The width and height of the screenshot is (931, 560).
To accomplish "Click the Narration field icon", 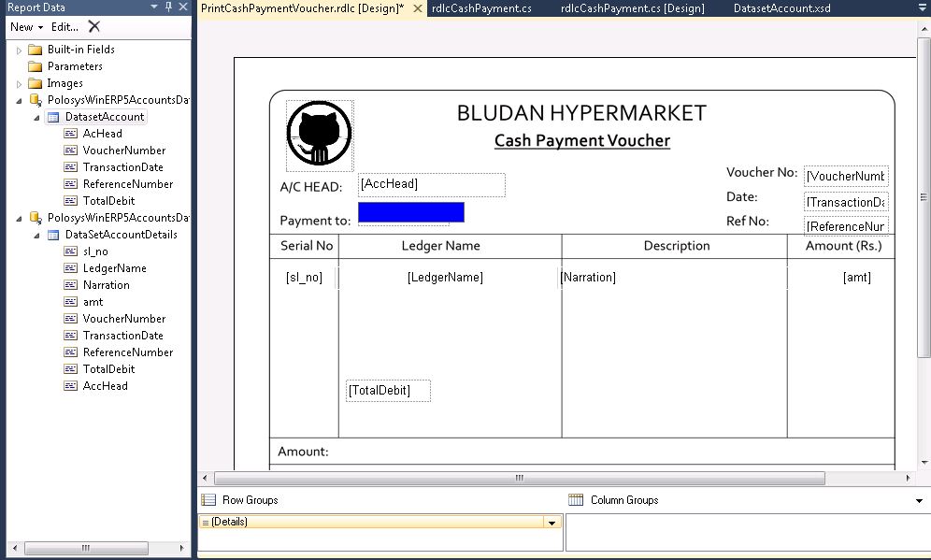I will click(71, 285).
